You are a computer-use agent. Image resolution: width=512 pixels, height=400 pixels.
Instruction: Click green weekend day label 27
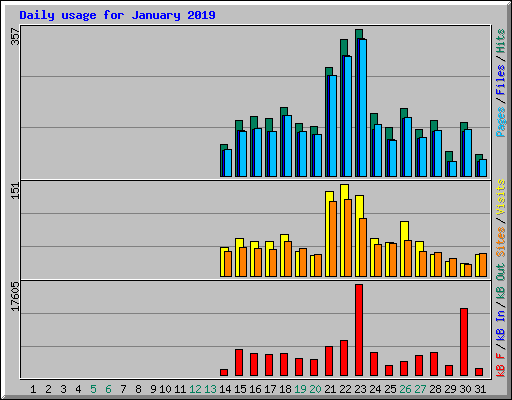(420, 389)
